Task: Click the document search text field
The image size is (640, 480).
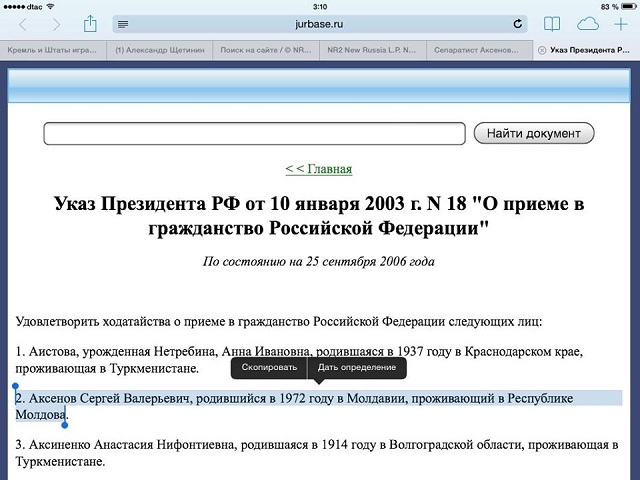Action: tap(254, 134)
